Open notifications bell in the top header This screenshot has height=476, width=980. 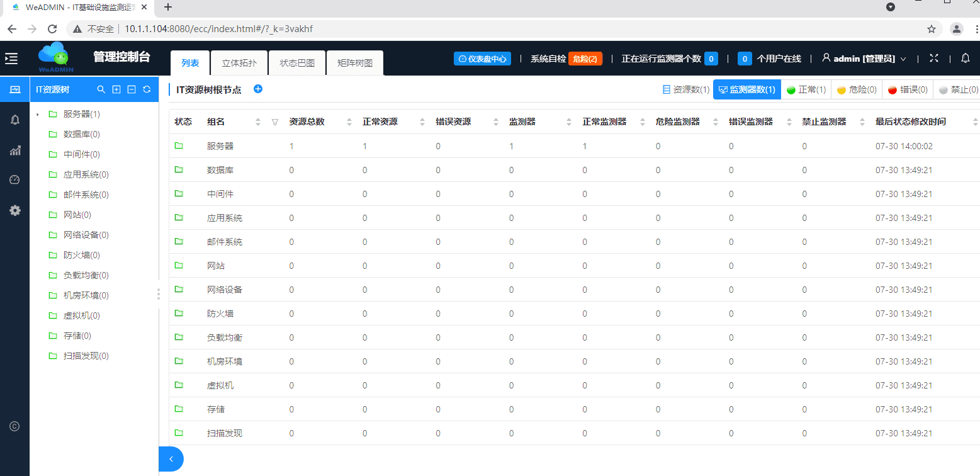(966, 58)
